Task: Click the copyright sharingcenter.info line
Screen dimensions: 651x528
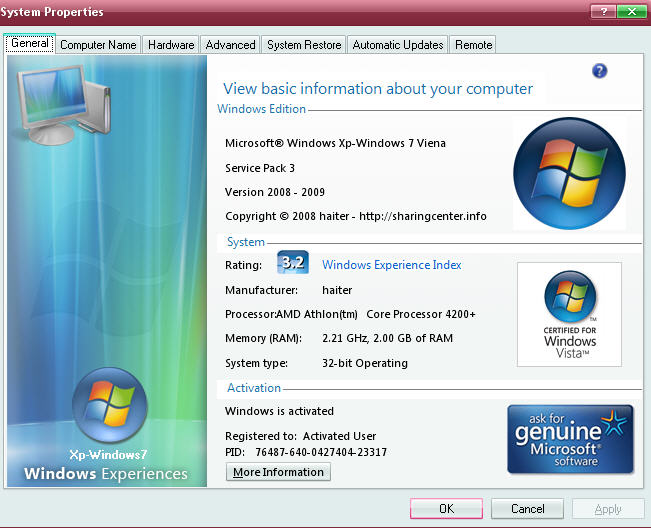Action: point(356,216)
